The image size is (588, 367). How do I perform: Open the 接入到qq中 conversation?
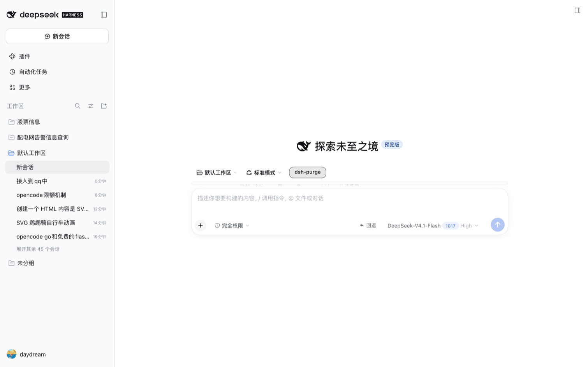pyautogui.click(x=57, y=181)
